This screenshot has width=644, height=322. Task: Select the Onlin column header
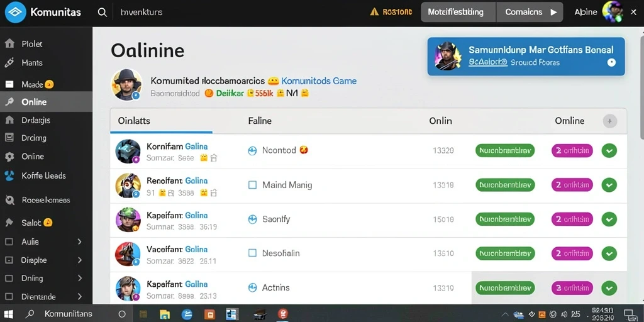pyautogui.click(x=440, y=121)
